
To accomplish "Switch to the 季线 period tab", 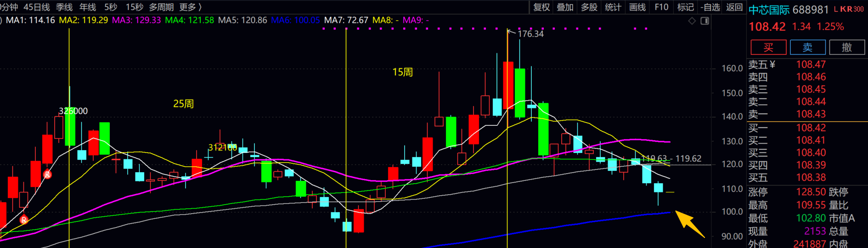I will [x=64, y=7].
